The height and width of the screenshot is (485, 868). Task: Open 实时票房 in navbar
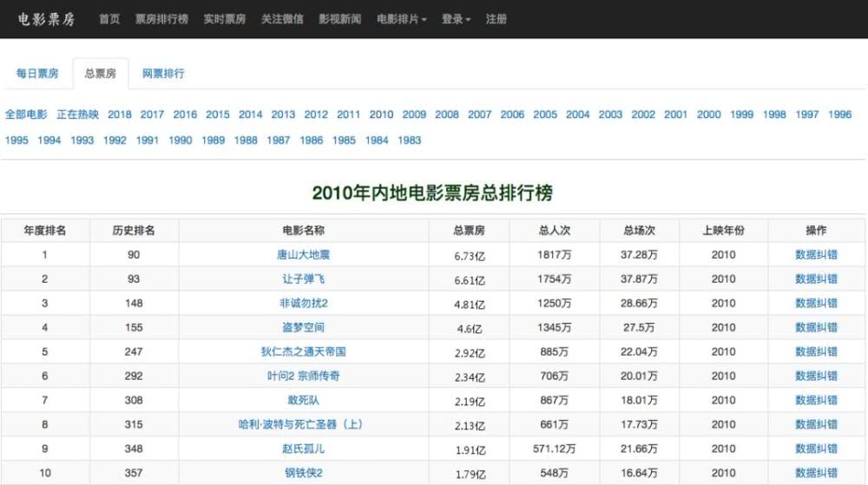pos(224,19)
